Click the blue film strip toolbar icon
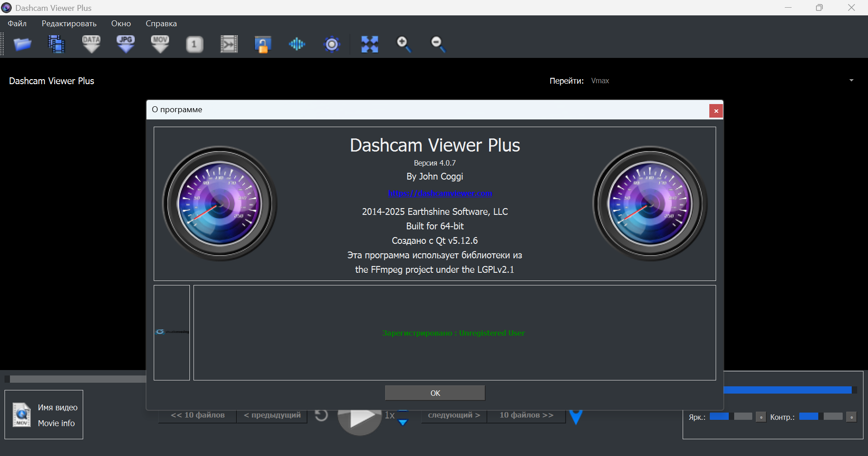 point(57,44)
